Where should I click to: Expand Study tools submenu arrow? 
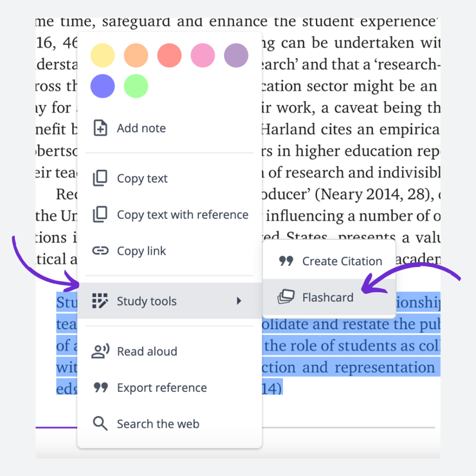point(239,301)
